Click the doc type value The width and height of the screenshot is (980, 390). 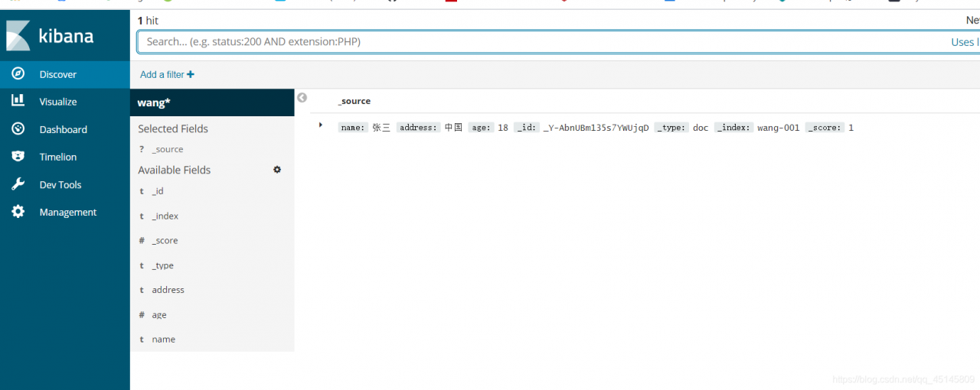click(x=701, y=128)
